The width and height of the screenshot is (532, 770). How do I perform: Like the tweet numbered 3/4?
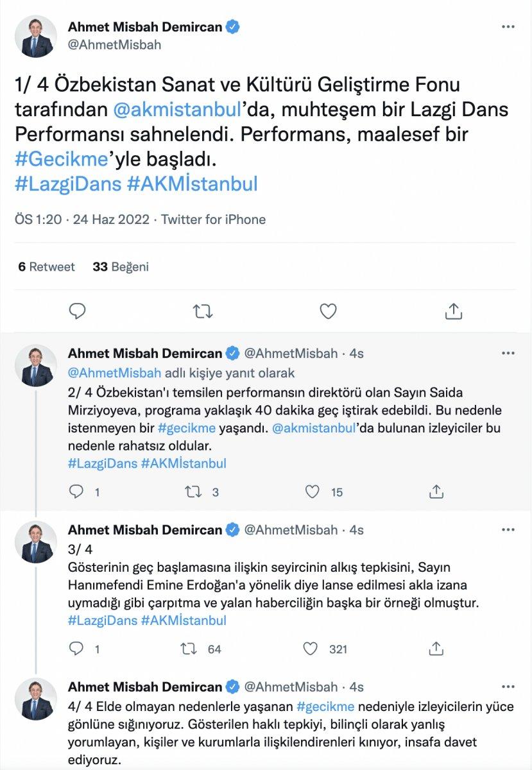(x=311, y=649)
